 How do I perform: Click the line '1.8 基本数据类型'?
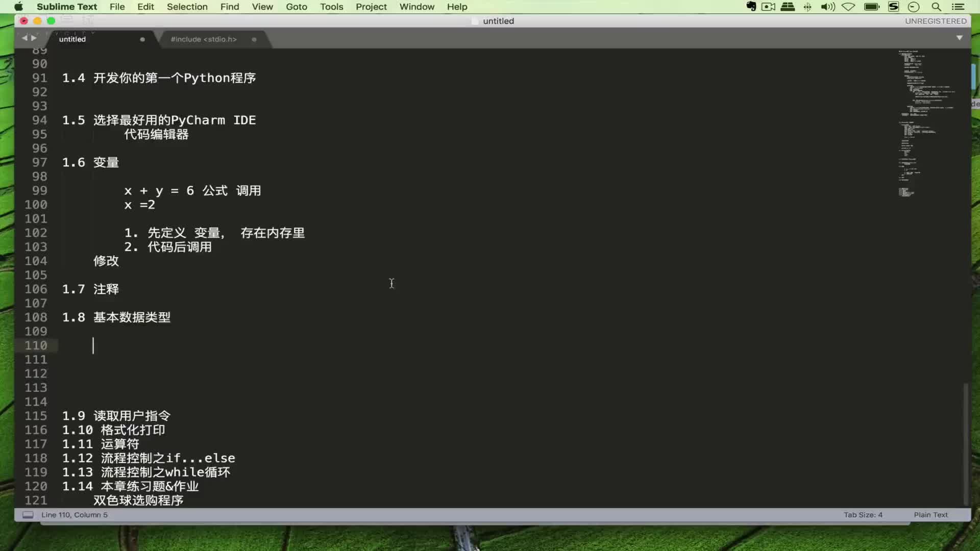(x=116, y=317)
